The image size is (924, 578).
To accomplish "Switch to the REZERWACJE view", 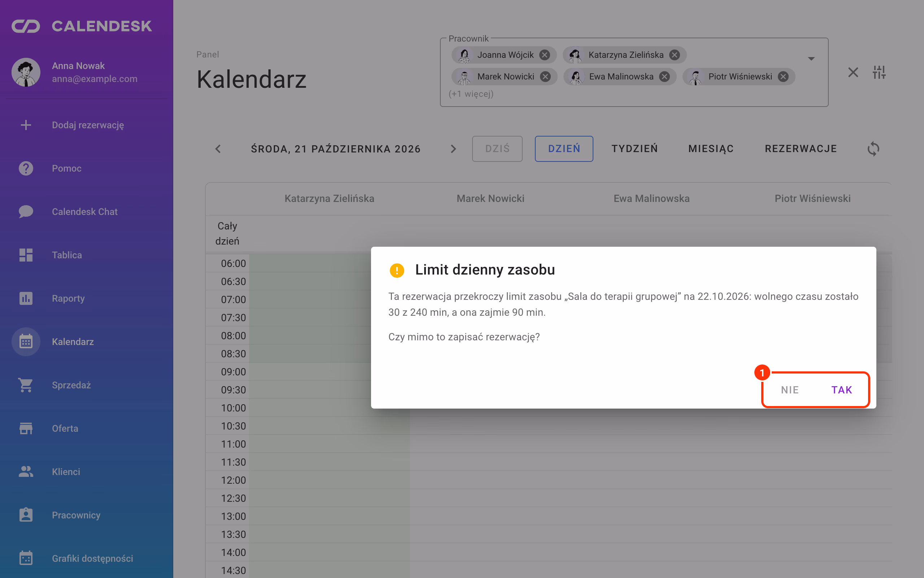I will [x=801, y=149].
